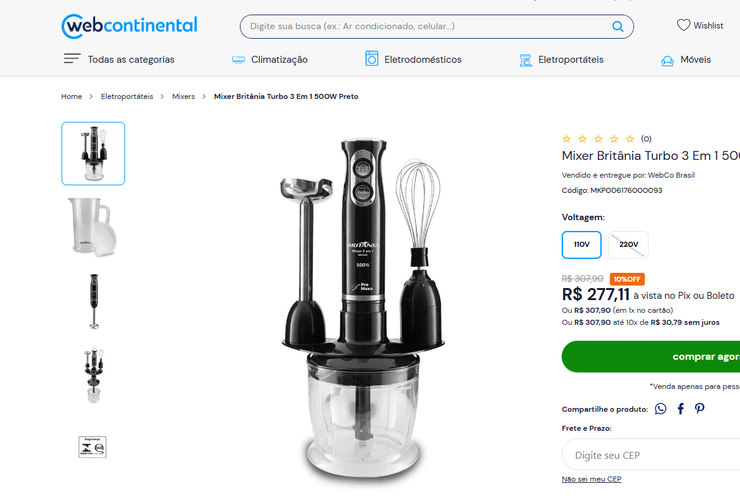This screenshot has width=740, height=500.
Task: Go to Mixers breadcrumb link
Action: [x=183, y=96]
